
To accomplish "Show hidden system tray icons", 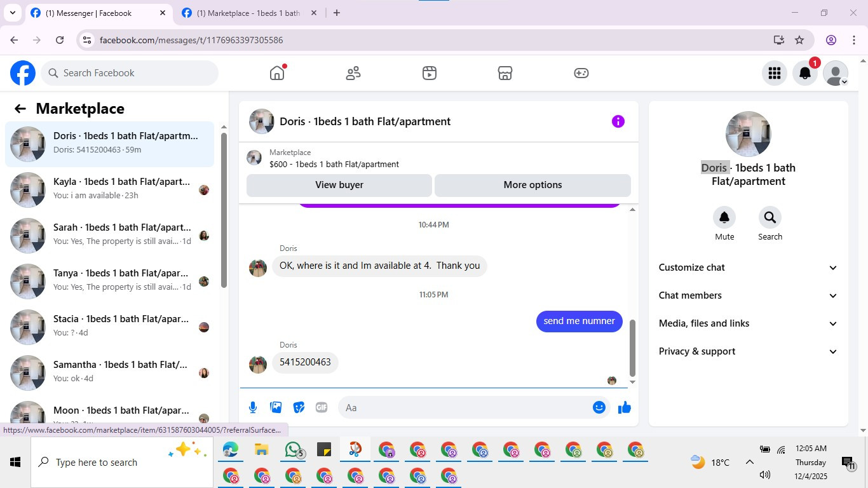I will click(x=749, y=463).
